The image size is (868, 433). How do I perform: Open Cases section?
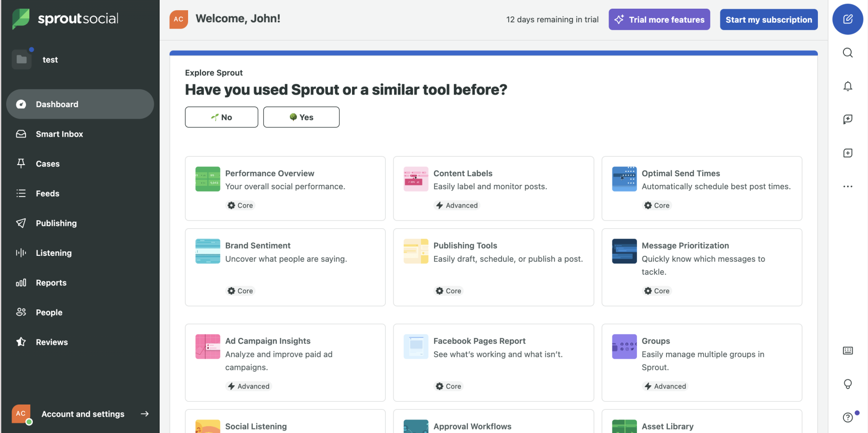80,164
